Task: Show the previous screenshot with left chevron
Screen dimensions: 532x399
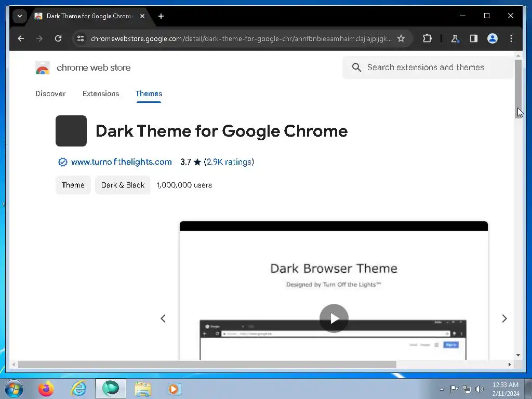Action: tap(163, 318)
